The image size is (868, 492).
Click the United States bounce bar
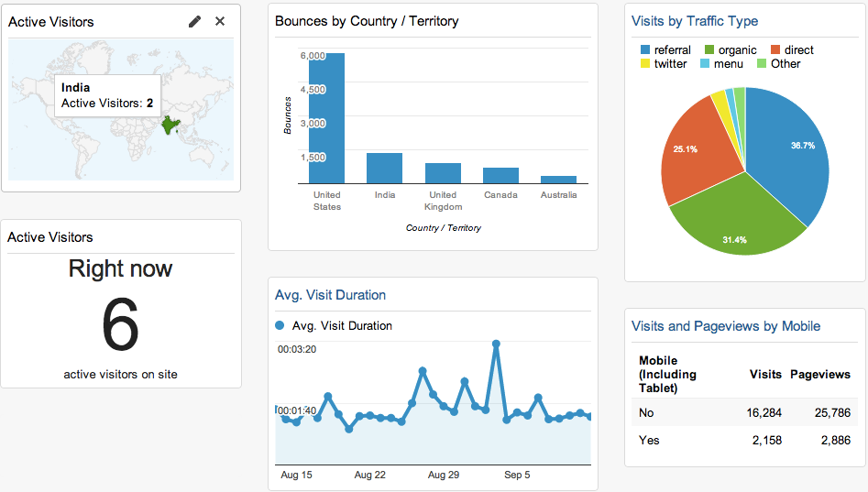click(326, 118)
